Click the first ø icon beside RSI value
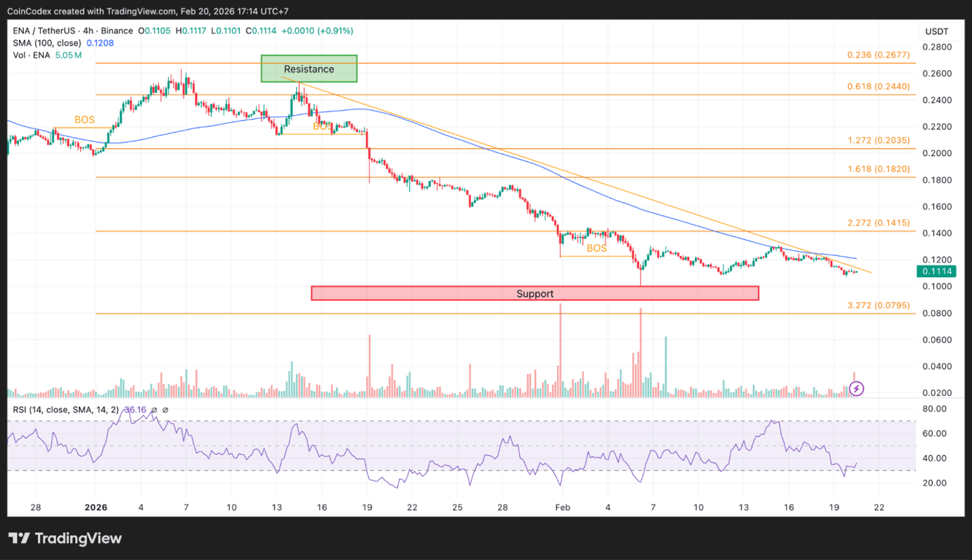This screenshot has width=972, height=560. (x=153, y=411)
